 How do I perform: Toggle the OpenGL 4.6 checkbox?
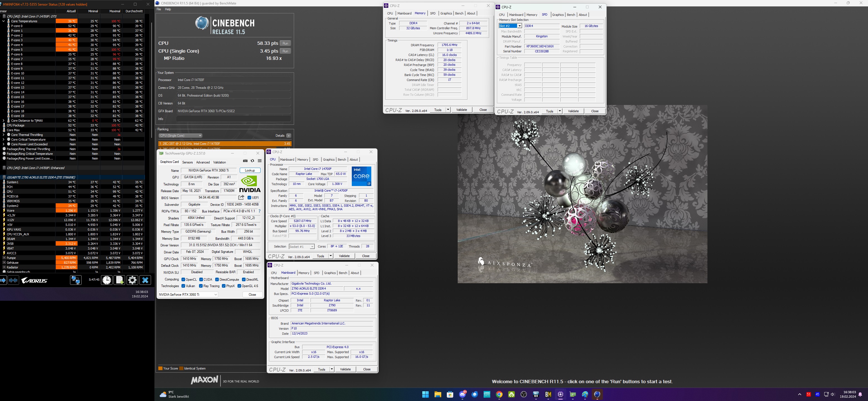point(239,286)
